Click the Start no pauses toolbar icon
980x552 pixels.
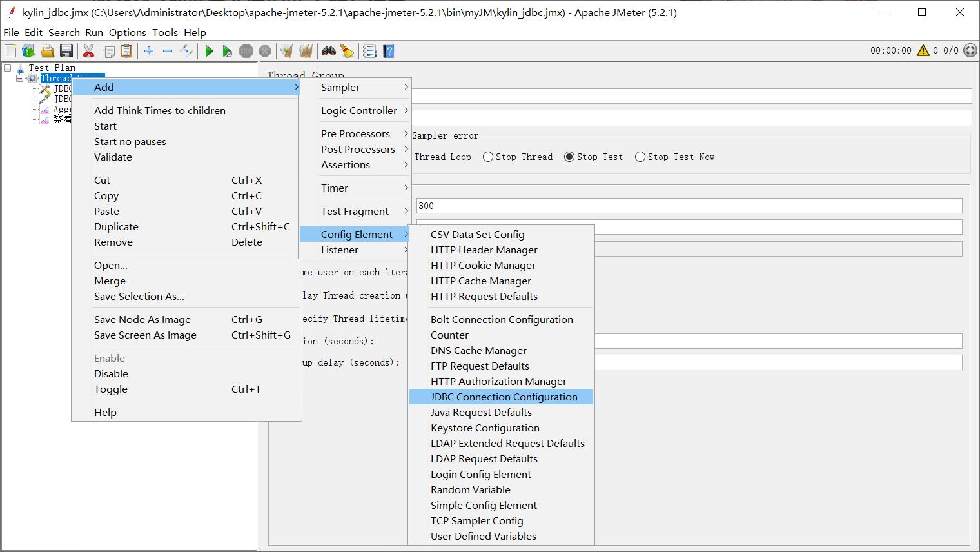point(228,51)
